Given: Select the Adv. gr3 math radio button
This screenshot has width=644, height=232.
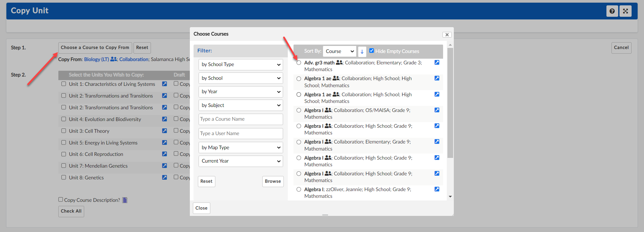Looking at the screenshot, I should [x=299, y=63].
